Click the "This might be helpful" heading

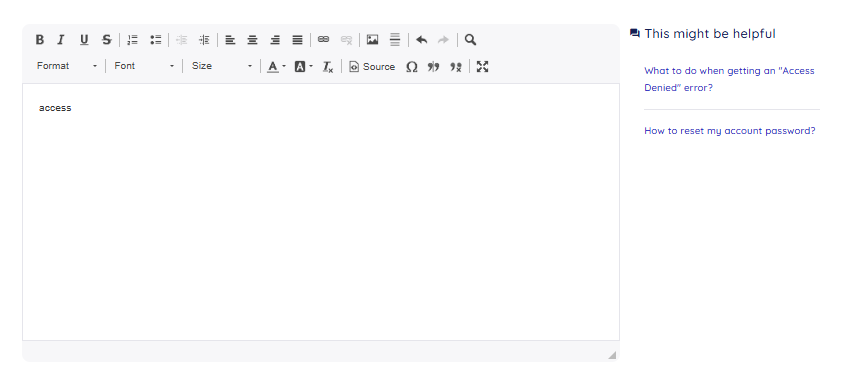[x=710, y=34]
